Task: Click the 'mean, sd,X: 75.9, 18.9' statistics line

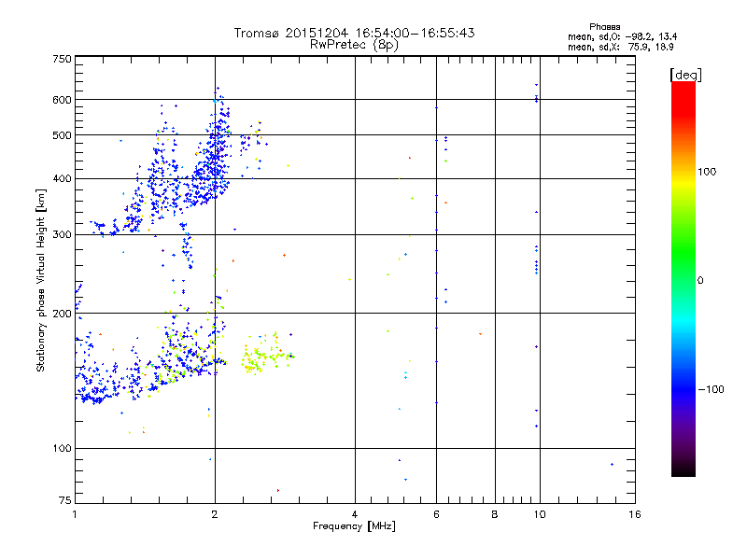Action: pyautogui.click(x=620, y=47)
